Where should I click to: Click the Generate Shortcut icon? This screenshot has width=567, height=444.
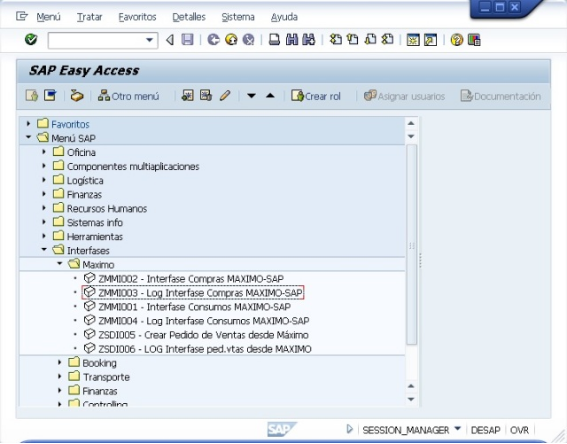pyautogui.click(x=430, y=40)
